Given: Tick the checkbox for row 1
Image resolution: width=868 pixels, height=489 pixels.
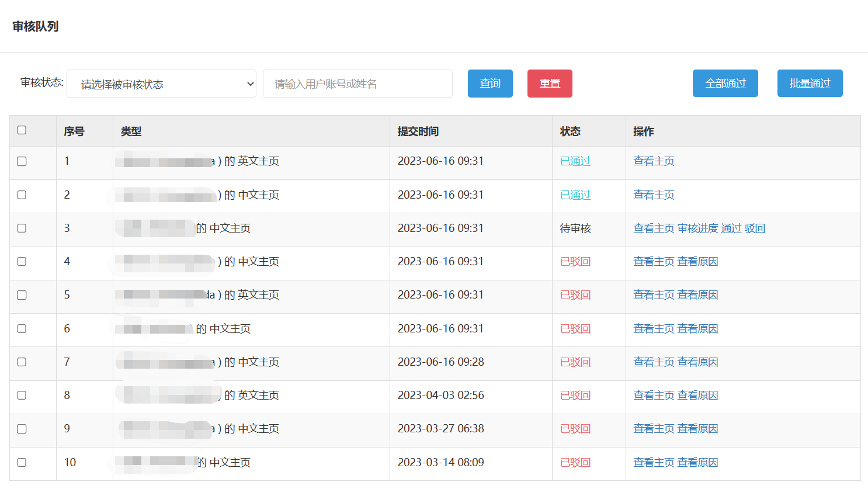Looking at the screenshot, I should tap(22, 161).
